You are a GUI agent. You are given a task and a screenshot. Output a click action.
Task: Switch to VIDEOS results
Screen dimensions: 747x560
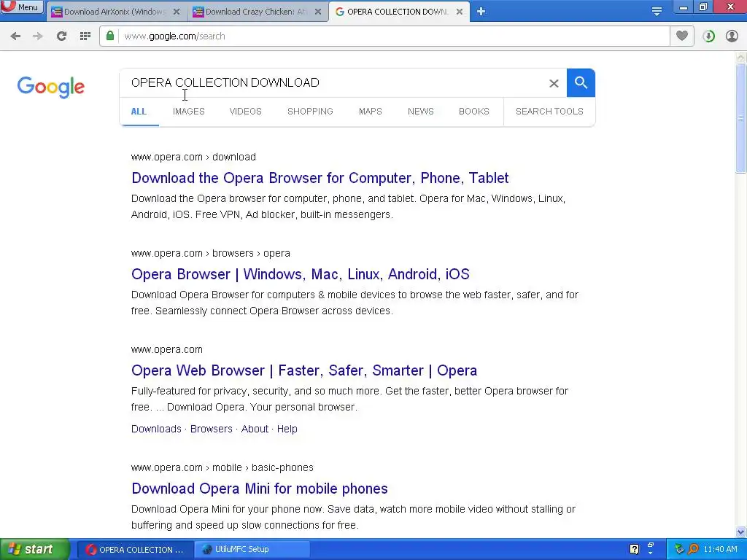pyautogui.click(x=245, y=112)
